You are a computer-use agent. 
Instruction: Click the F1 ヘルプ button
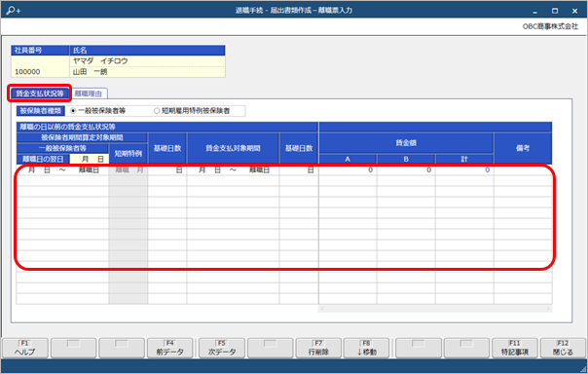pyautogui.click(x=24, y=348)
